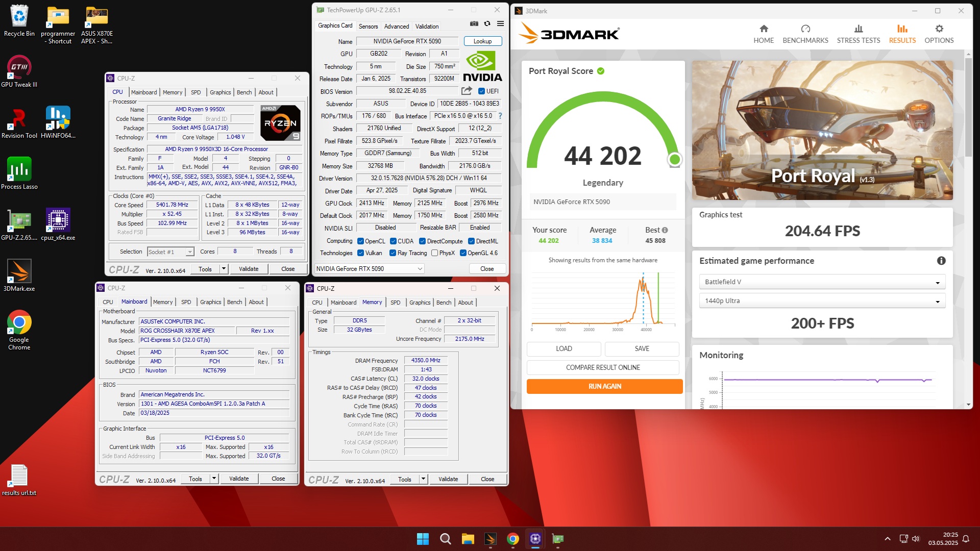Click RUN AGAIN button in 3DMark
The width and height of the screenshot is (980, 551).
coord(604,386)
